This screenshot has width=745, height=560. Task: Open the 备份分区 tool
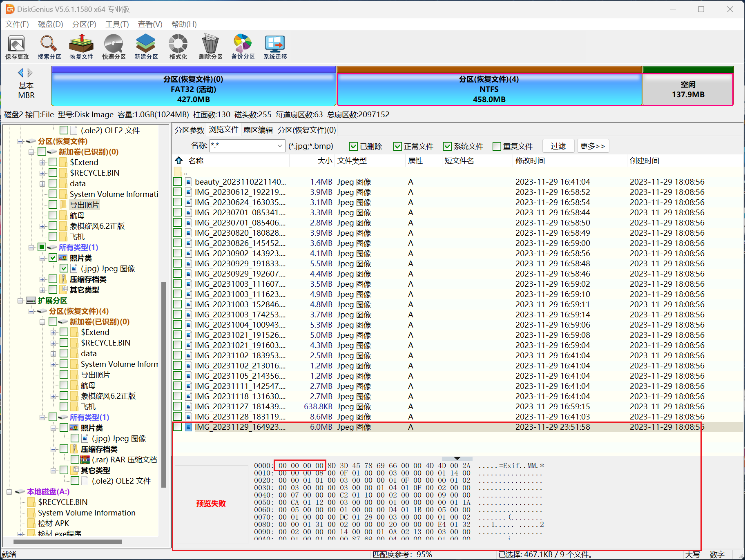(243, 47)
